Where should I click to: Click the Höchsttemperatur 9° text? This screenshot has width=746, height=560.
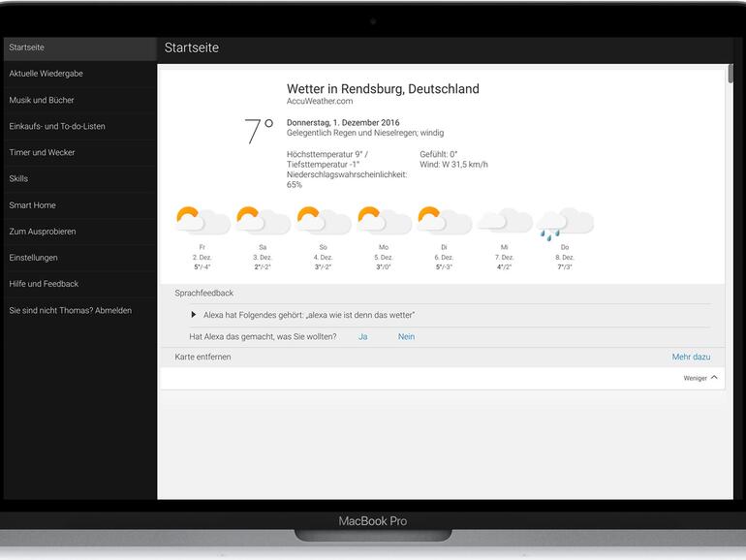click(326, 154)
